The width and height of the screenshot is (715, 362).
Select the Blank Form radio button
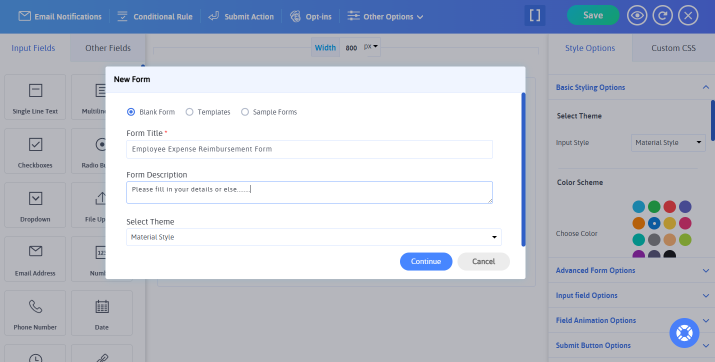click(x=131, y=112)
